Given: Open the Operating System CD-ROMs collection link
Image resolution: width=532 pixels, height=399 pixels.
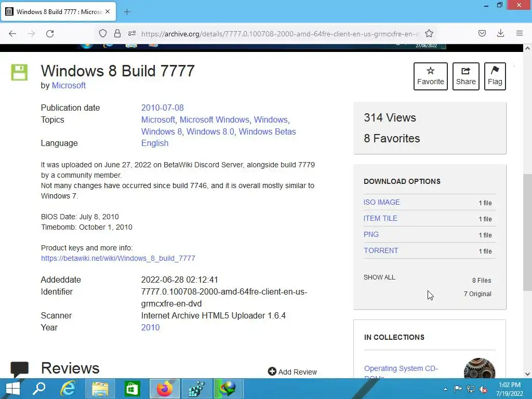Looking at the screenshot, I should [401, 371].
